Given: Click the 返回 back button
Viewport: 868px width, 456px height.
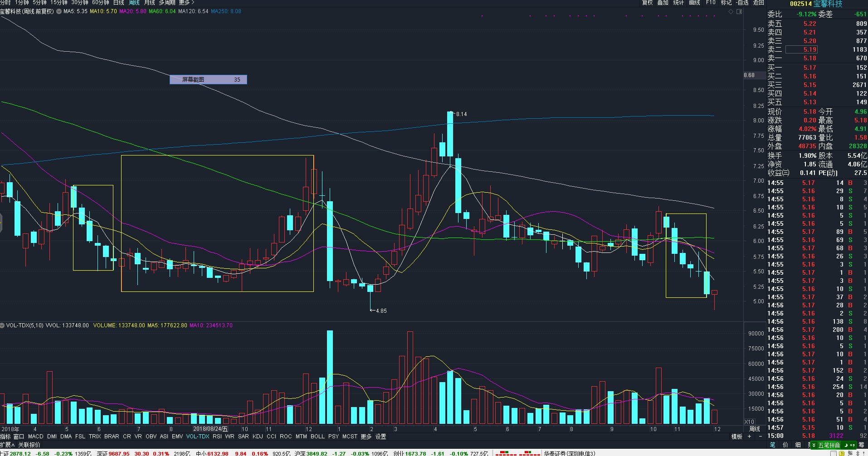Looking at the screenshot, I should point(758,3).
